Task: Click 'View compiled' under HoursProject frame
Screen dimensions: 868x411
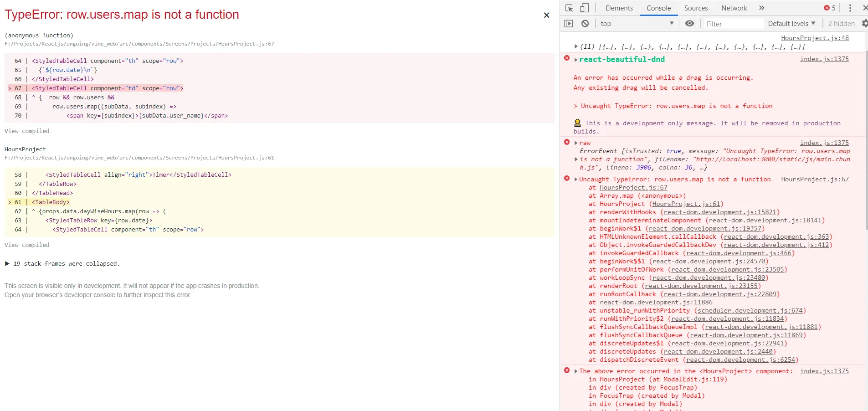Action: point(27,245)
